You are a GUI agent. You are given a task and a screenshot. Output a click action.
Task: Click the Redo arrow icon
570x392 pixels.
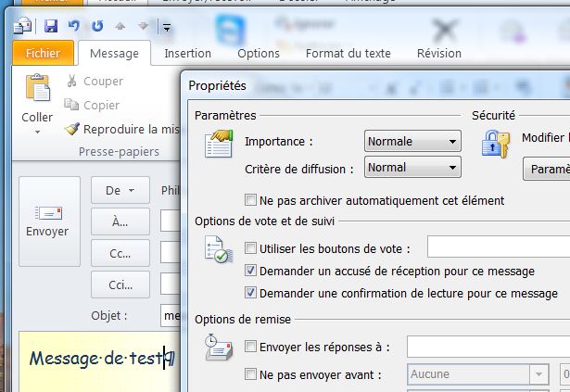coord(97,26)
